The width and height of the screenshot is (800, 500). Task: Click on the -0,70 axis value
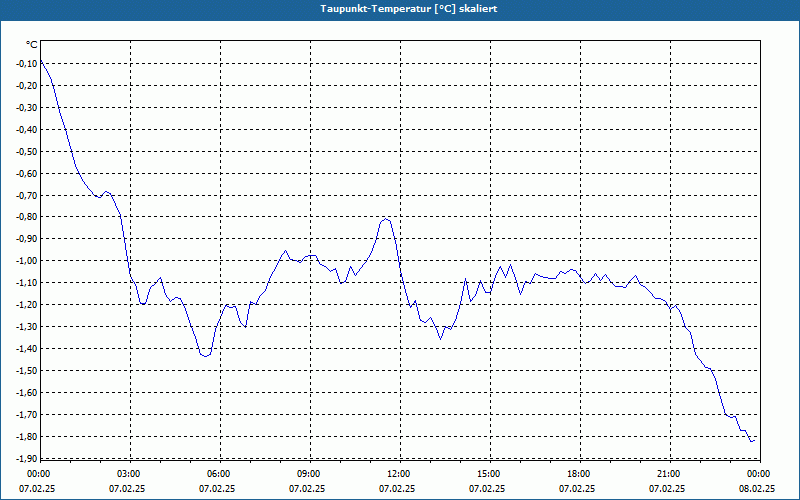[x=27, y=195]
